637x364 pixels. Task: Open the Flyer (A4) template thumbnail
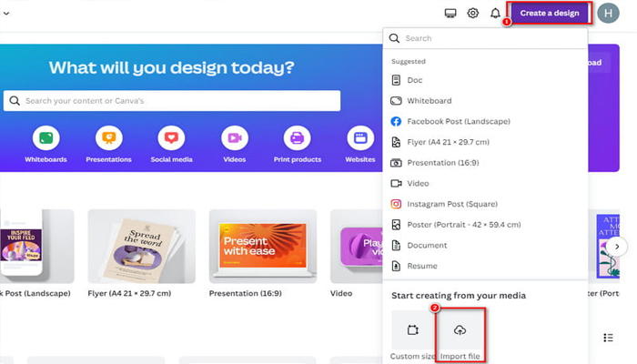141,246
